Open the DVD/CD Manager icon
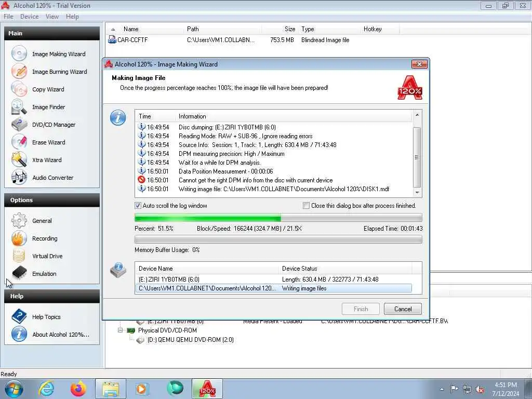Screen dimensions: 532x399 [x=19, y=125]
